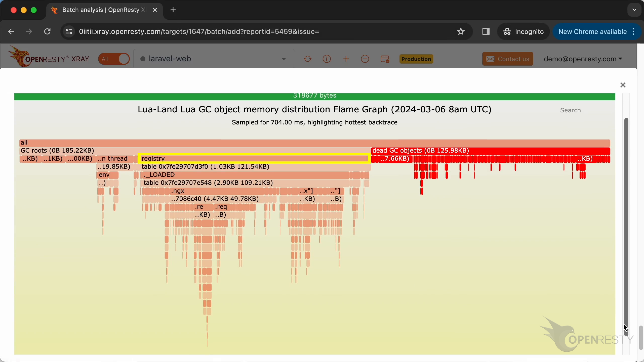Screen dimensions: 644x362
Task: Toggle the All switch
Action: (114, 59)
